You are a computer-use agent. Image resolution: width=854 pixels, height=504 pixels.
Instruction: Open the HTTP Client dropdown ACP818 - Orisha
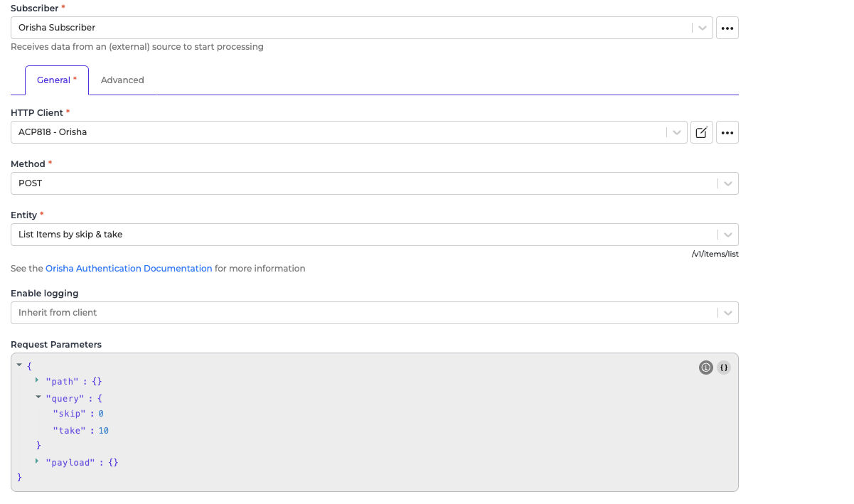(x=338, y=132)
